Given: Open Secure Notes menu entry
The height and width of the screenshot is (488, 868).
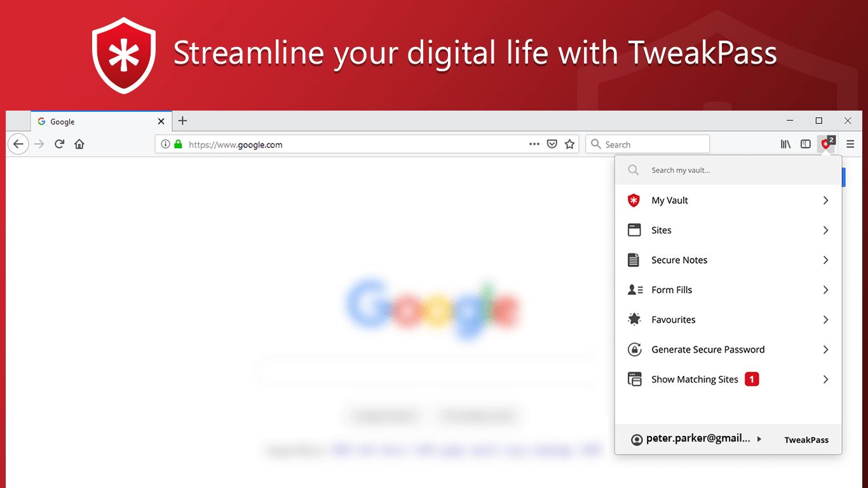Looking at the screenshot, I should pyautogui.click(x=728, y=260).
